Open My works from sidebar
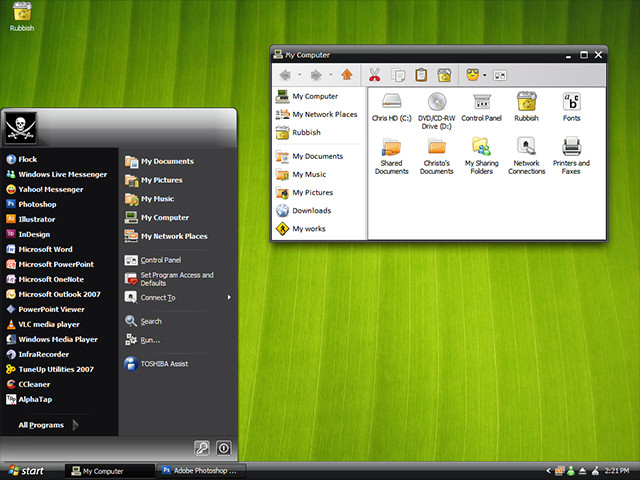The width and height of the screenshot is (640, 480). [300, 229]
